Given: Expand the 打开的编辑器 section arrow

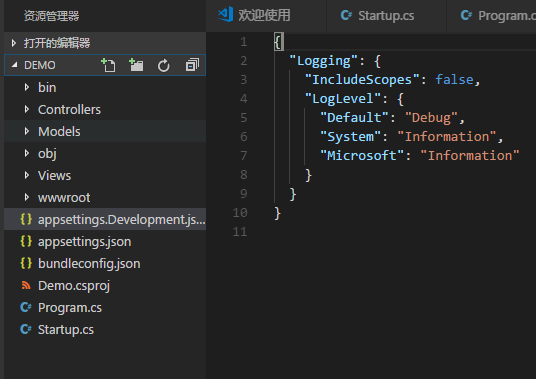Looking at the screenshot, I should 14,43.
